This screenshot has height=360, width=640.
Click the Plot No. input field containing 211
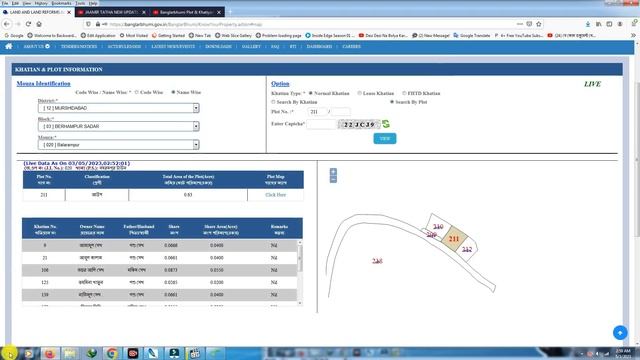(317, 112)
